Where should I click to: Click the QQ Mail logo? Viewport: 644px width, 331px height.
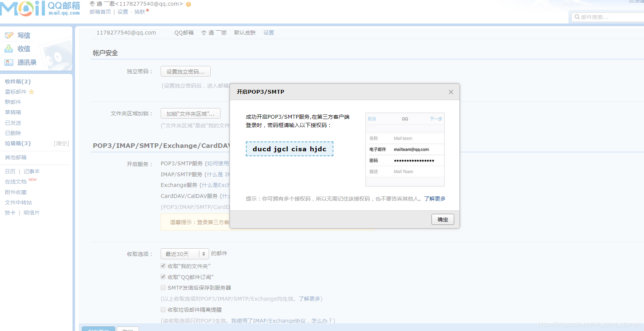coord(40,9)
